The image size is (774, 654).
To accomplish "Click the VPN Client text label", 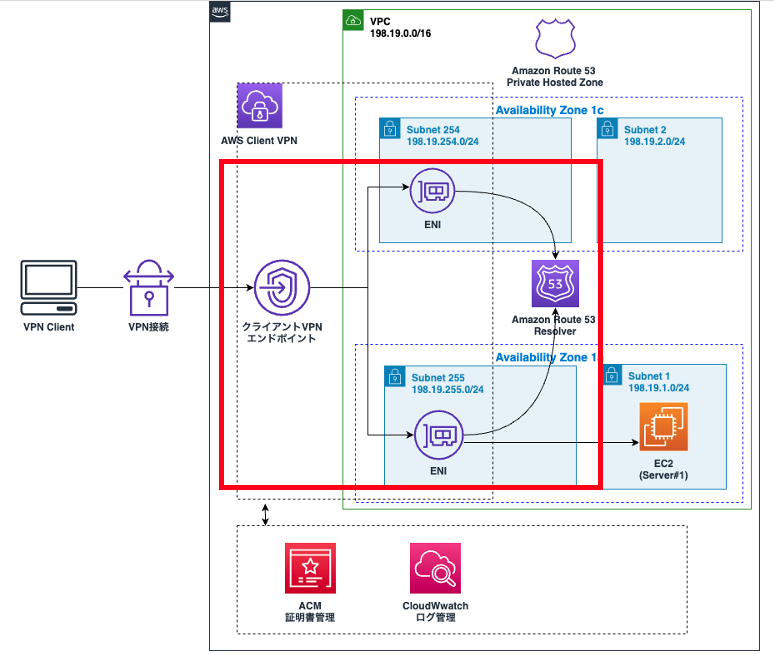I will pos(49,327).
